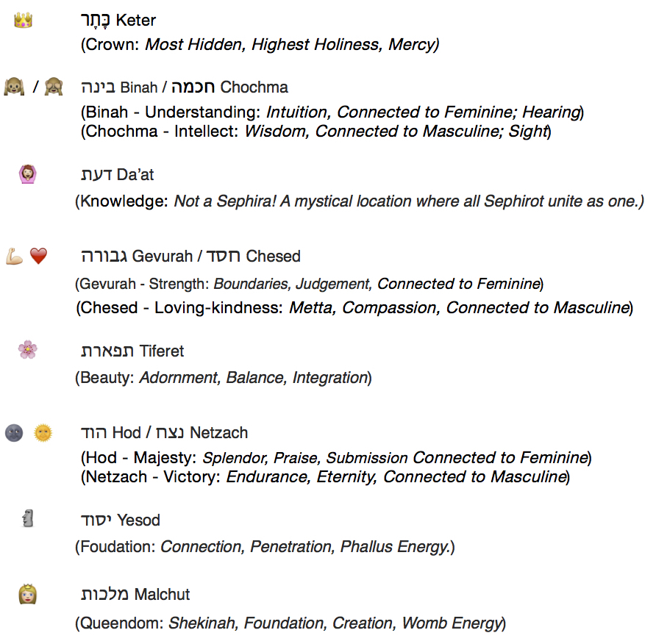
Task: Click the Keter heading text
Action: point(118,21)
